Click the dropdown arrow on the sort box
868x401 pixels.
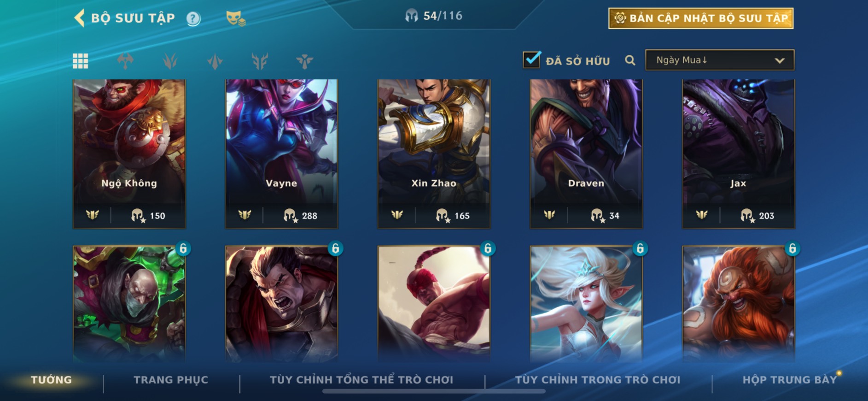[780, 60]
